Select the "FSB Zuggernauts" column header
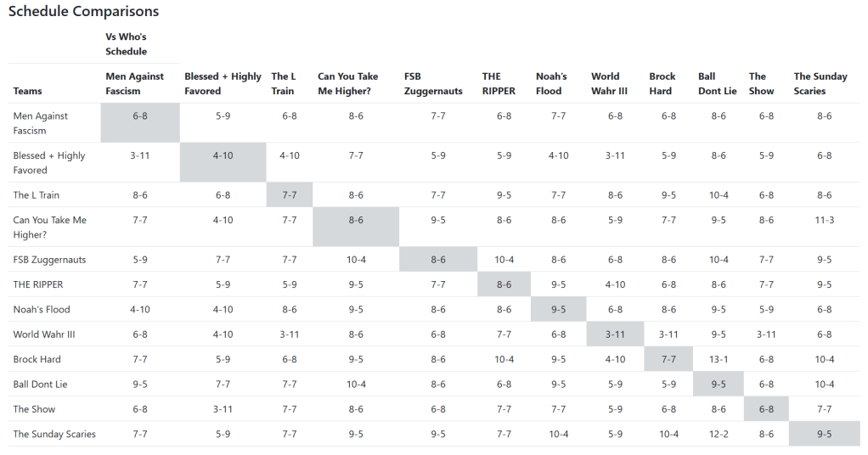Viewport: 868px width, 455px height. [433, 83]
